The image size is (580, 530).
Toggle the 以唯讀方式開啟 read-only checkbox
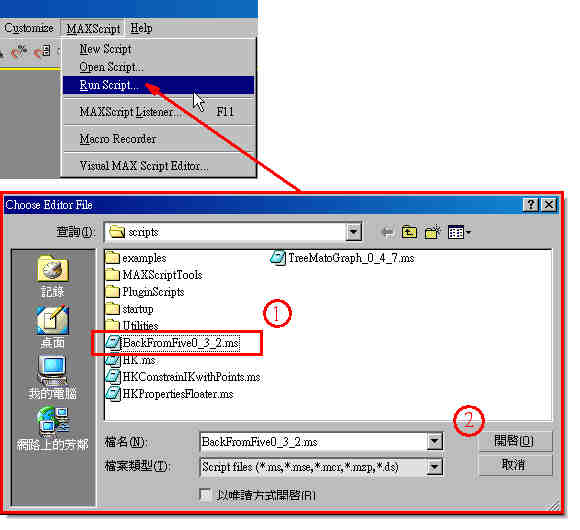click(205, 494)
